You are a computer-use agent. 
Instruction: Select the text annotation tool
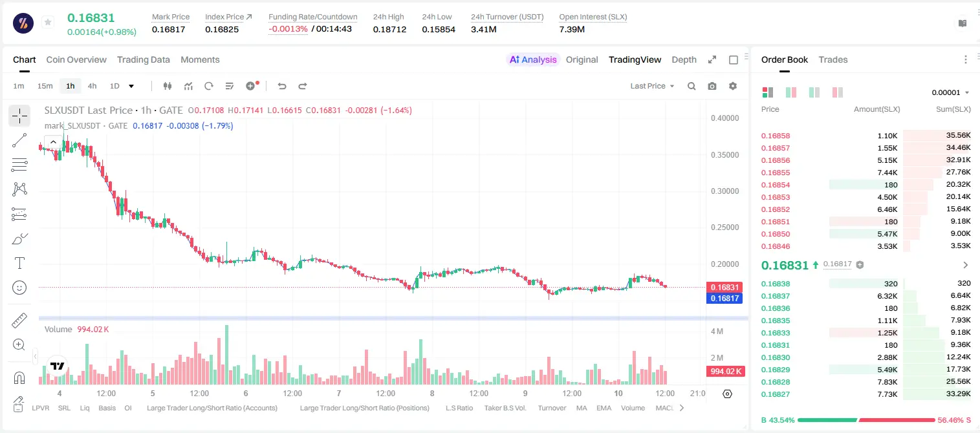point(19,263)
